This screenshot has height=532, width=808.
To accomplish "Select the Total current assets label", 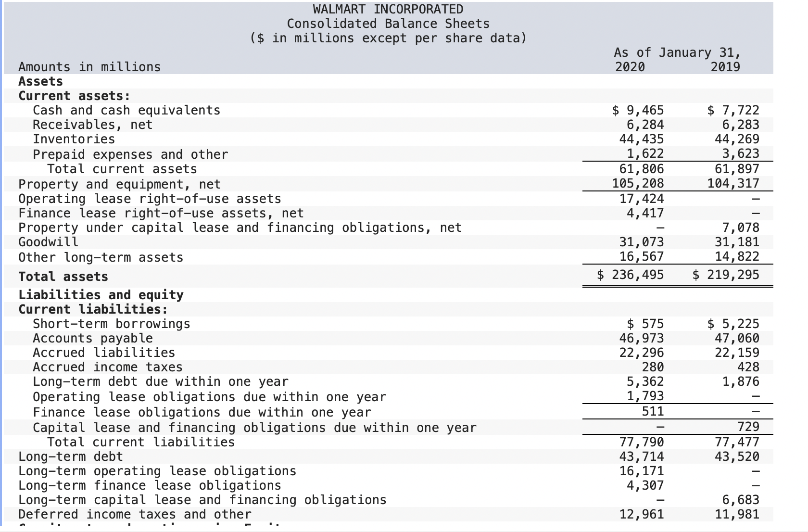I will [x=122, y=169].
